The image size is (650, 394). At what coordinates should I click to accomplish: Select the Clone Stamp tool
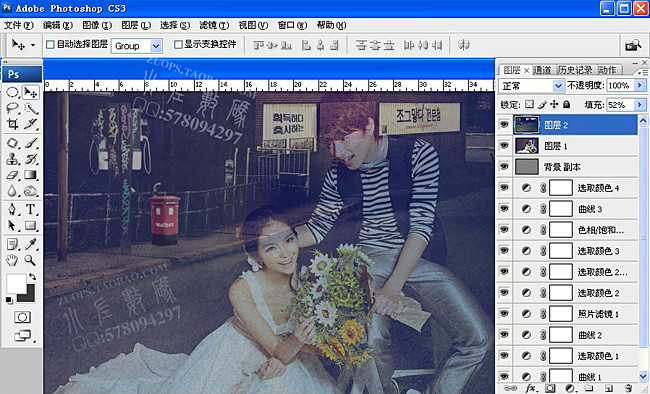12,159
